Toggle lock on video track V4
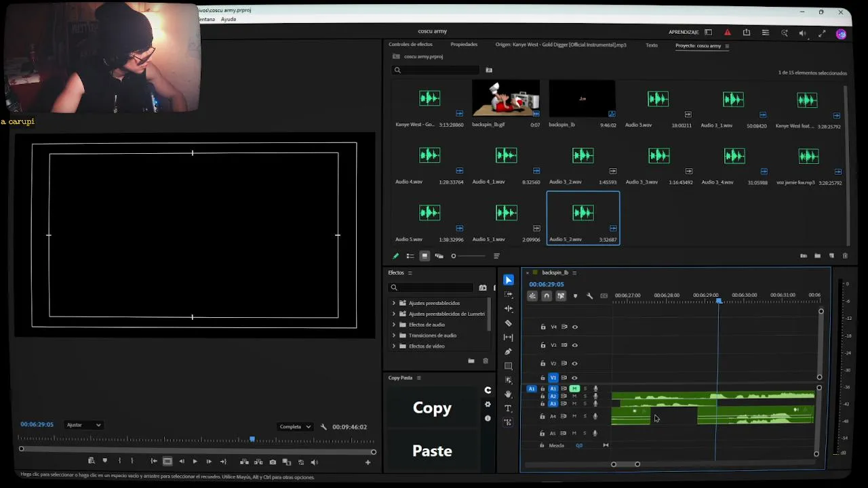The height and width of the screenshot is (488, 868). point(543,327)
